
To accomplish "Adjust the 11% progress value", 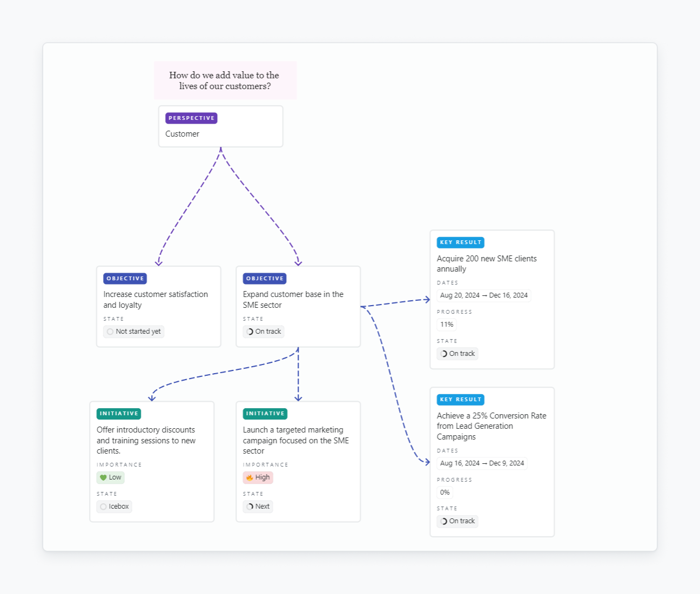I will pyautogui.click(x=447, y=325).
